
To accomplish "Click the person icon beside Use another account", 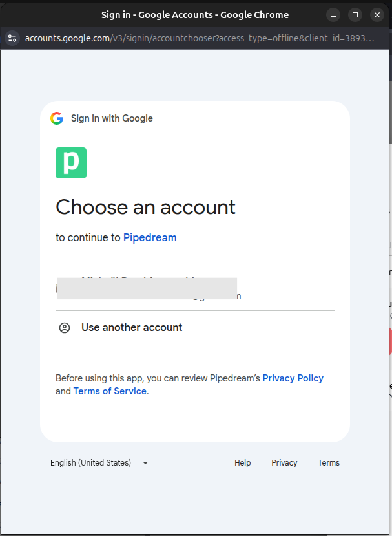I will point(65,328).
